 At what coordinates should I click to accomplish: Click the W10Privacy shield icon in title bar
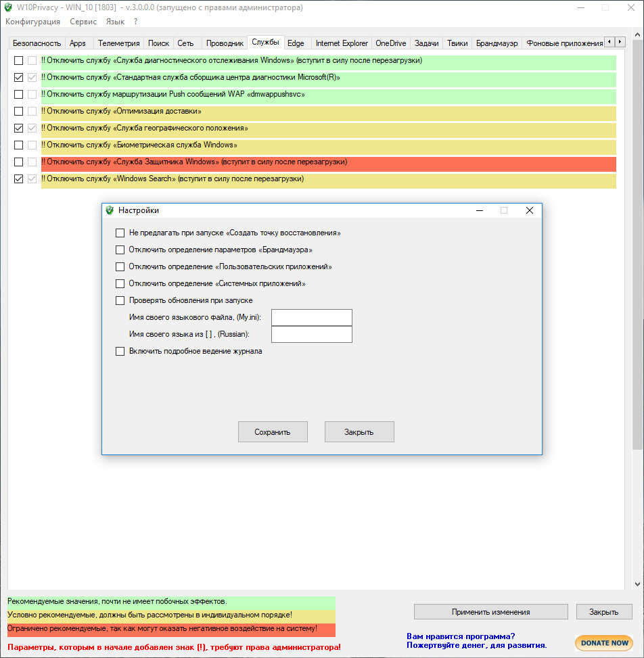pos(8,7)
